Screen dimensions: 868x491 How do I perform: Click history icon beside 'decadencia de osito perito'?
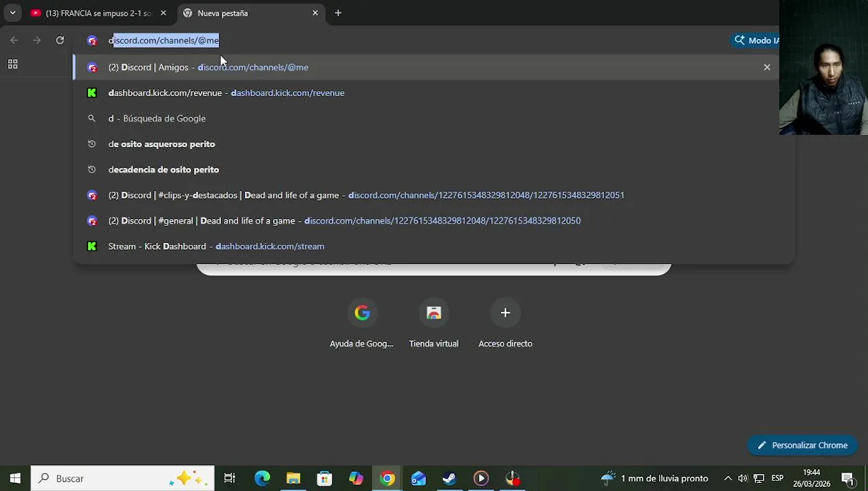click(x=92, y=170)
